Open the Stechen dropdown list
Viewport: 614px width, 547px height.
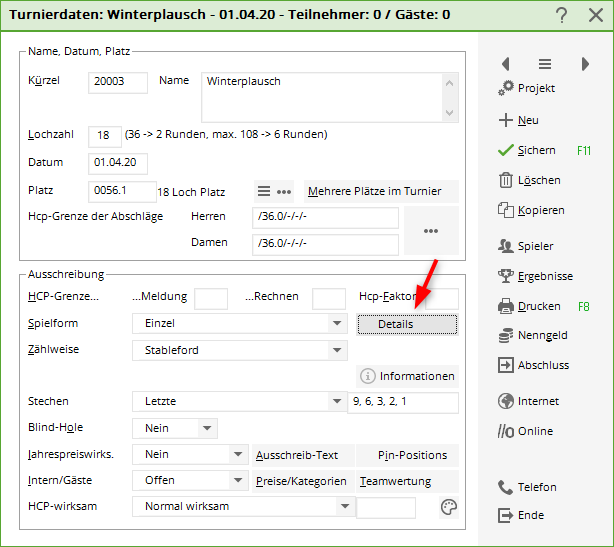[x=337, y=402]
